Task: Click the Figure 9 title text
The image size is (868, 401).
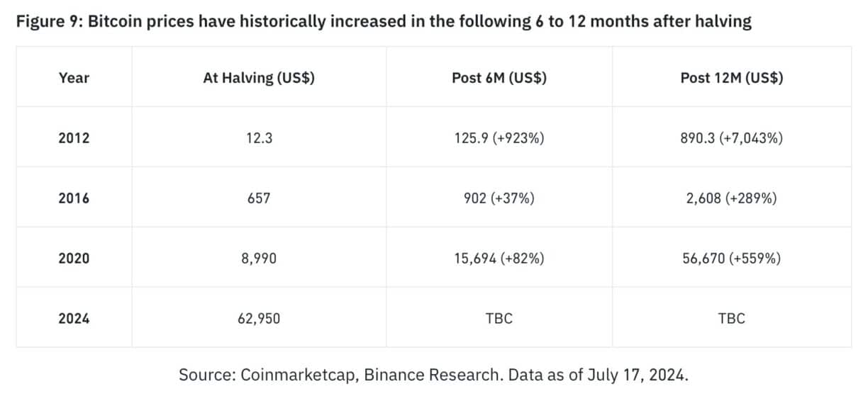Action: 383,21
